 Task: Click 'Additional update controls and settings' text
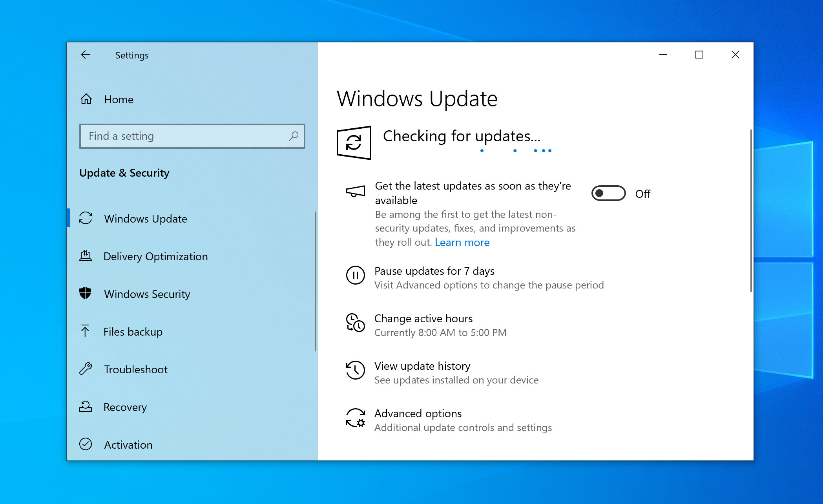pos(463,427)
